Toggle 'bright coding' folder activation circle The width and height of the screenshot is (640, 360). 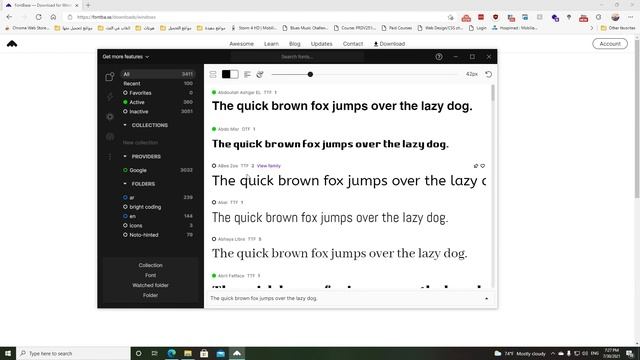coord(125,207)
